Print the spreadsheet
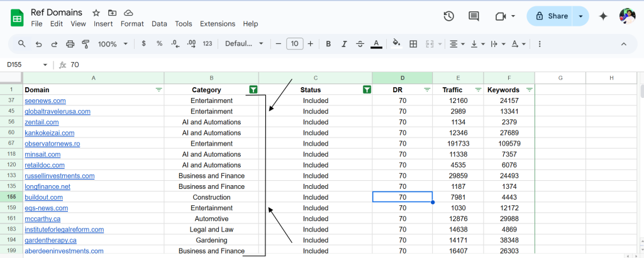This screenshot has height=258, width=644. coord(70,44)
